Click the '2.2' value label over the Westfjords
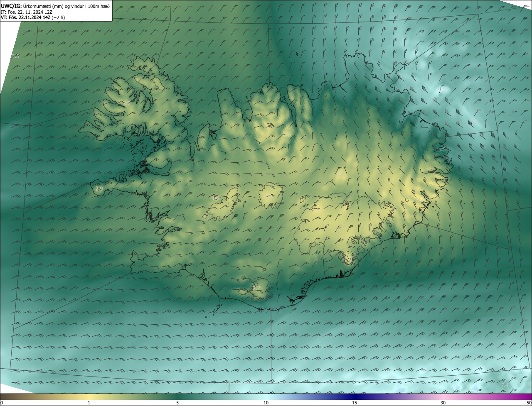 click(127, 103)
